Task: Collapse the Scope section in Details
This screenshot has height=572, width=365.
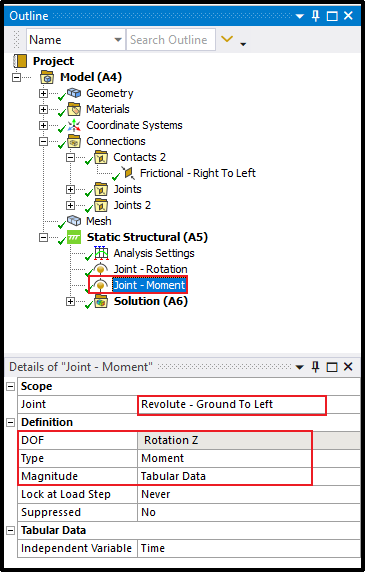Action: pyautogui.click(x=11, y=387)
